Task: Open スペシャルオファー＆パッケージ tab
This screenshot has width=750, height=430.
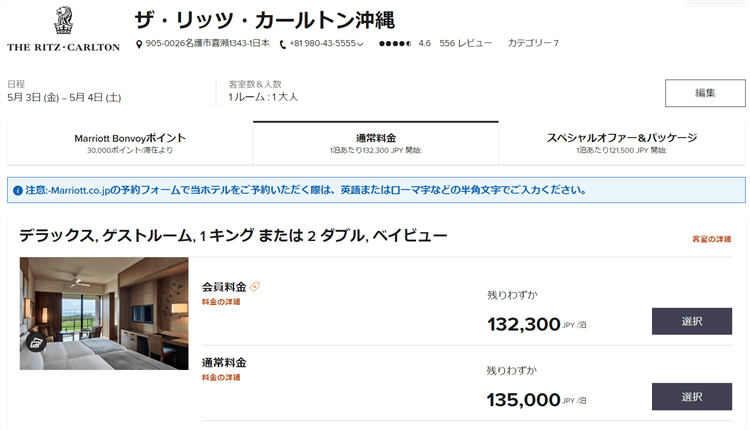Action: click(x=621, y=142)
